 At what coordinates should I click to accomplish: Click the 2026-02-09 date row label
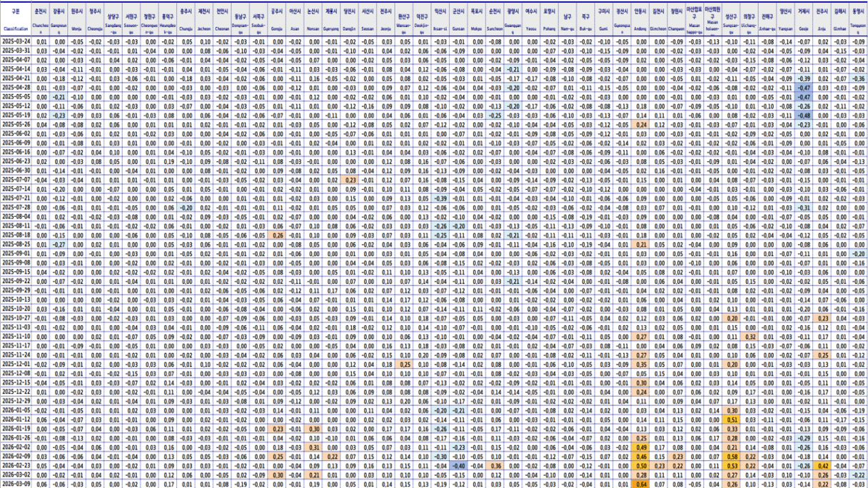[16, 456]
